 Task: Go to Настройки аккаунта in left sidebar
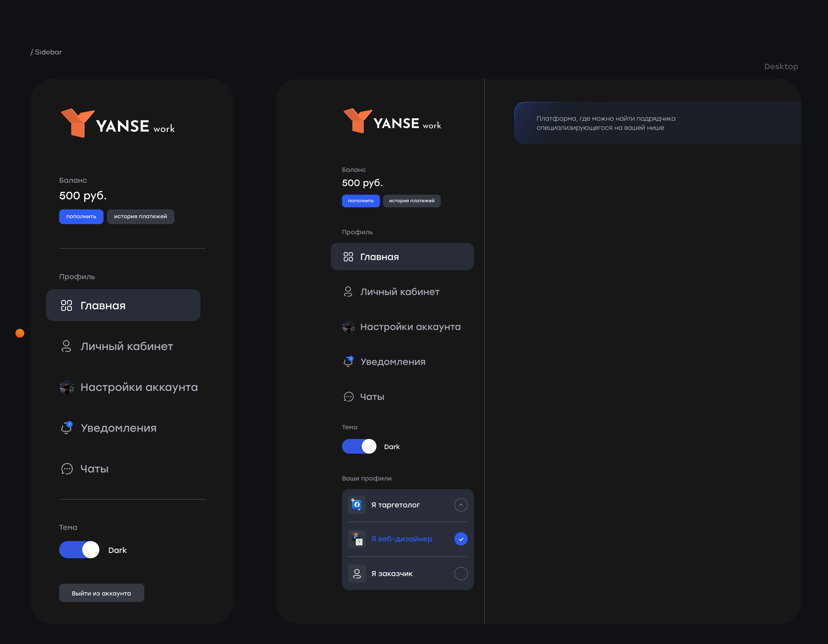139,387
